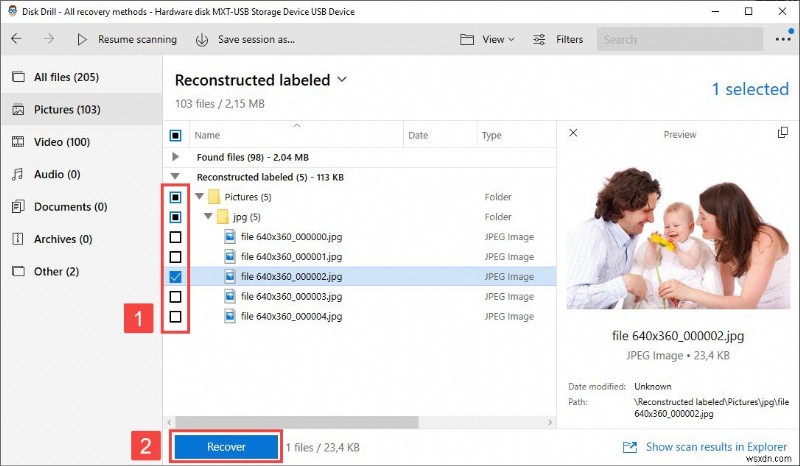
Task: Select Audio (0) category
Action: [82, 174]
